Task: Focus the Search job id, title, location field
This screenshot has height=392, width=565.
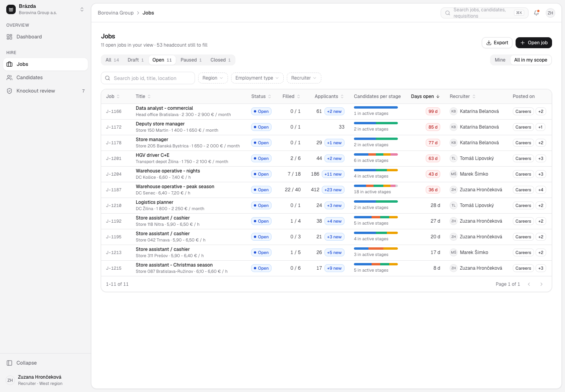Action: (148, 78)
